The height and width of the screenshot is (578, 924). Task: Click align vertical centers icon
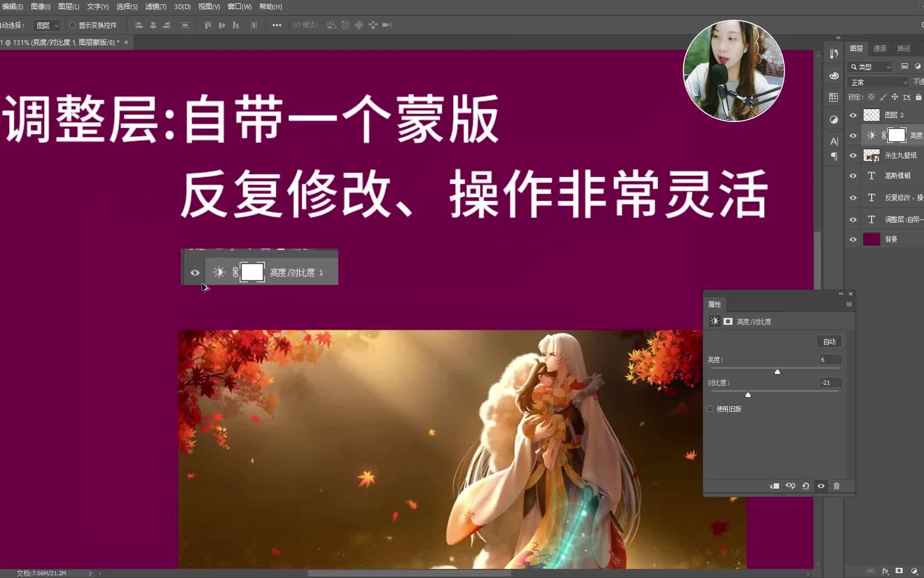(x=222, y=25)
